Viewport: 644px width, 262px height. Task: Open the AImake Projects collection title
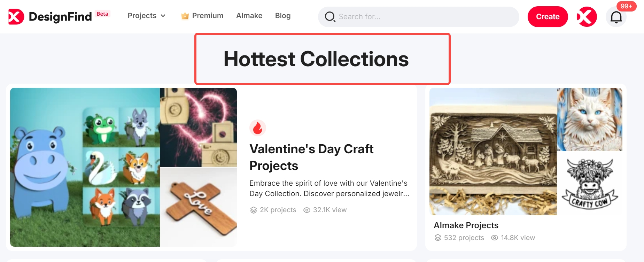point(466,225)
